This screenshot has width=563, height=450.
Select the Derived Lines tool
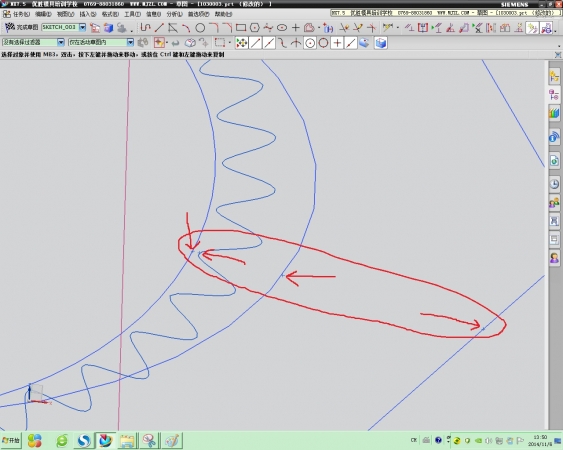tap(173, 27)
